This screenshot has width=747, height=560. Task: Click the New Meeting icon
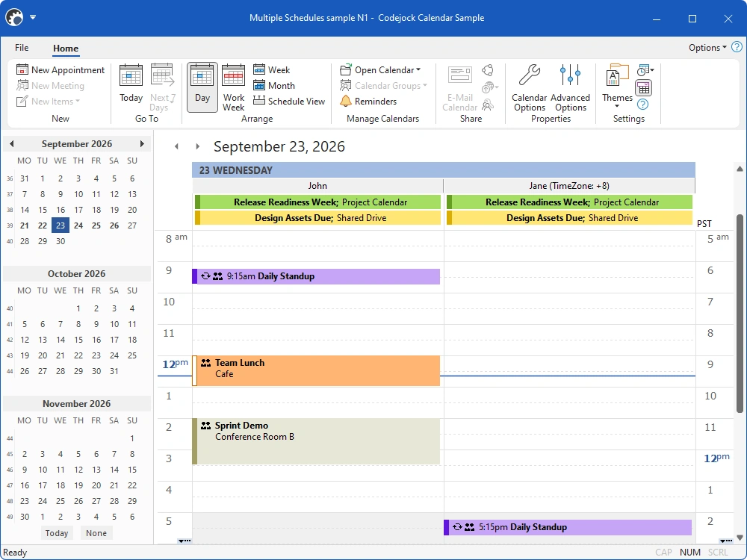pos(22,86)
